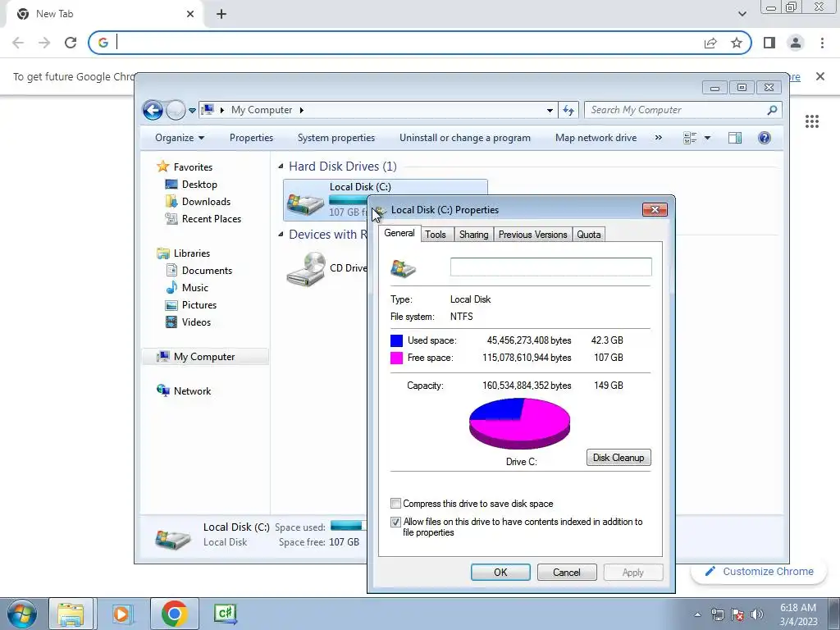The width and height of the screenshot is (840, 630).
Task: Open the view options dropdown arrow
Action: [707, 138]
